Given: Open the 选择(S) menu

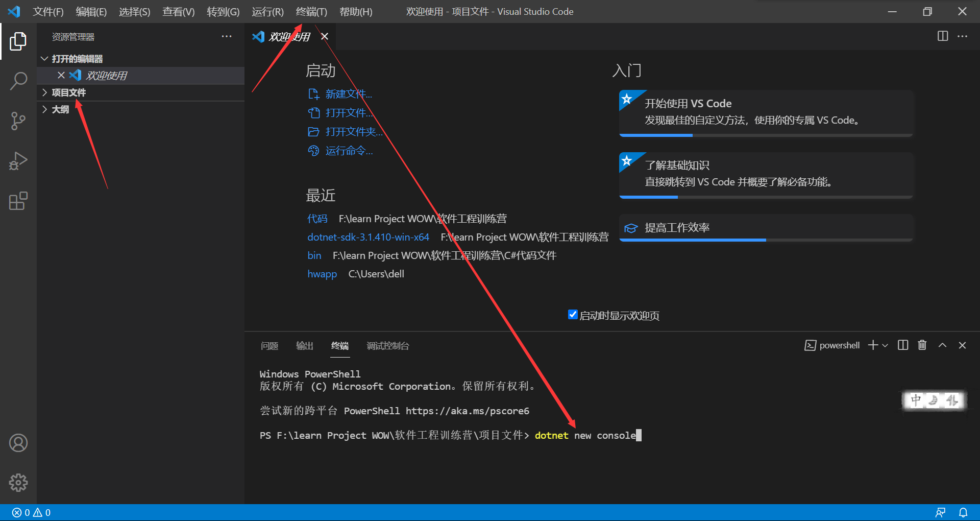Looking at the screenshot, I should click(134, 11).
